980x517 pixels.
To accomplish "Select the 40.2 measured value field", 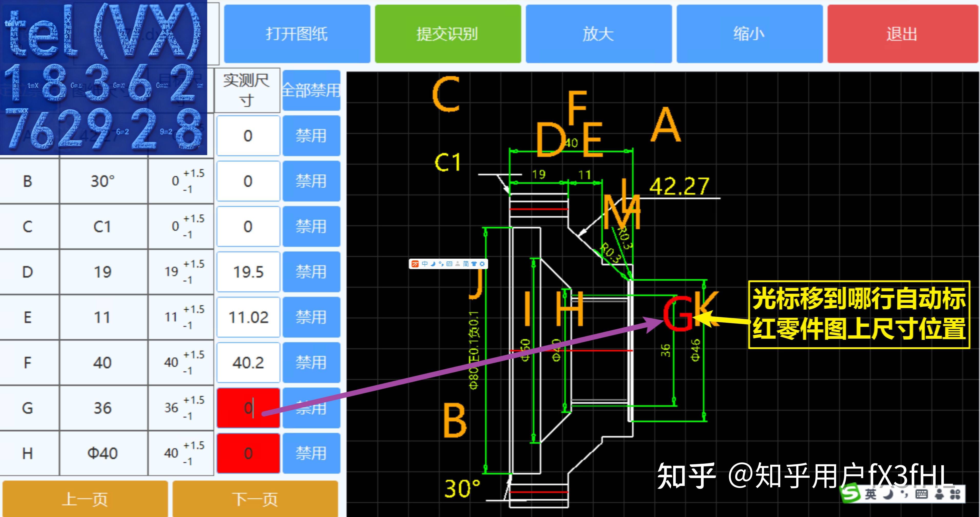I will (x=248, y=363).
